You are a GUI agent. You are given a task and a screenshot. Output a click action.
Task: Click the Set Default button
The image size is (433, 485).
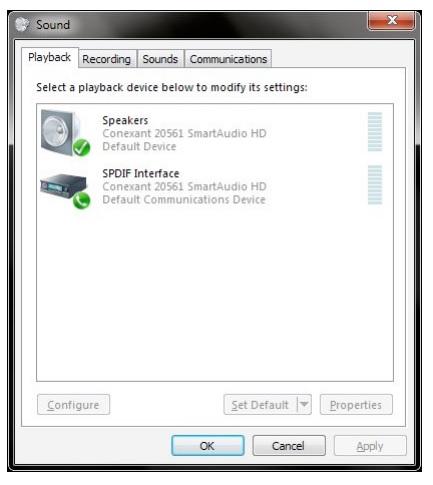click(260, 405)
